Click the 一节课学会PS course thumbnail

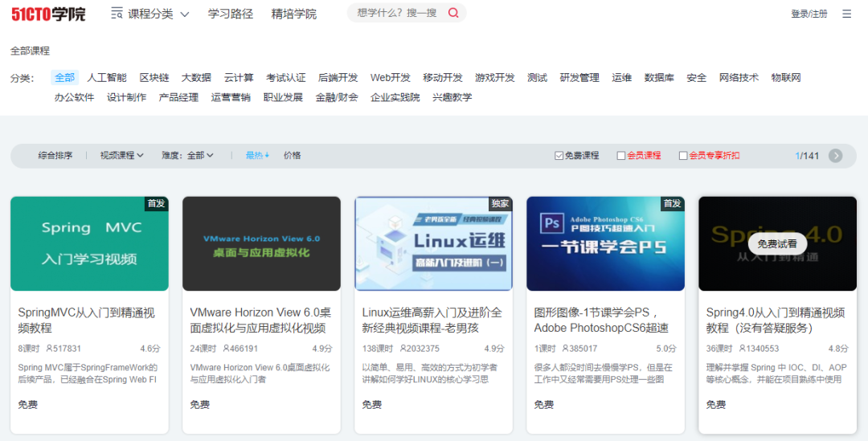coord(606,243)
